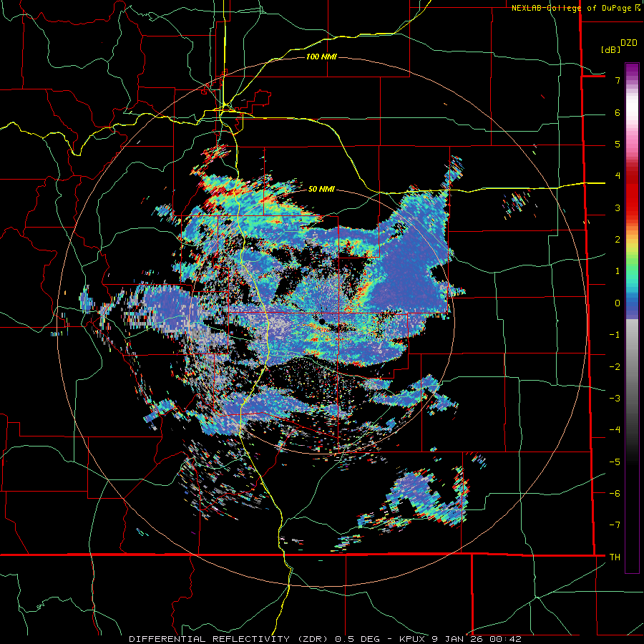Click the -3 value on the color scale
Screen dimensions: 644x644
615,399
